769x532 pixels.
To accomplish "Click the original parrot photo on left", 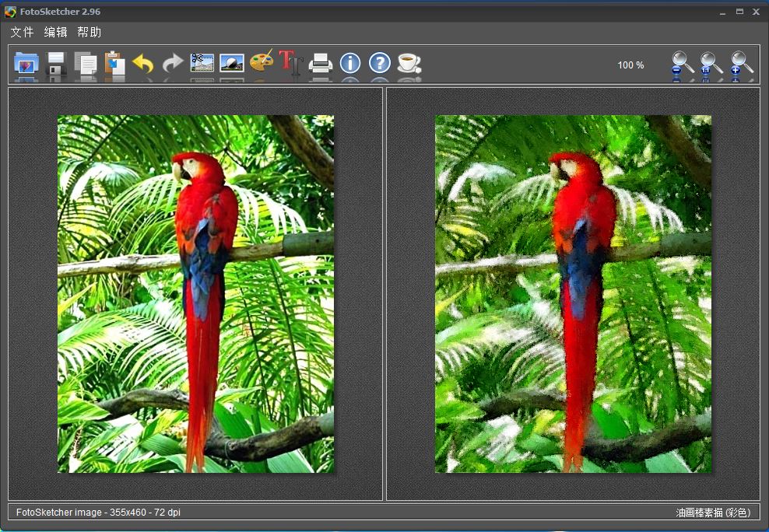I will click(x=195, y=294).
